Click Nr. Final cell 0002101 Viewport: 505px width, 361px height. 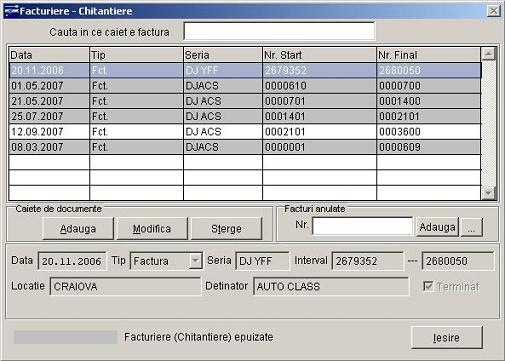coord(429,116)
